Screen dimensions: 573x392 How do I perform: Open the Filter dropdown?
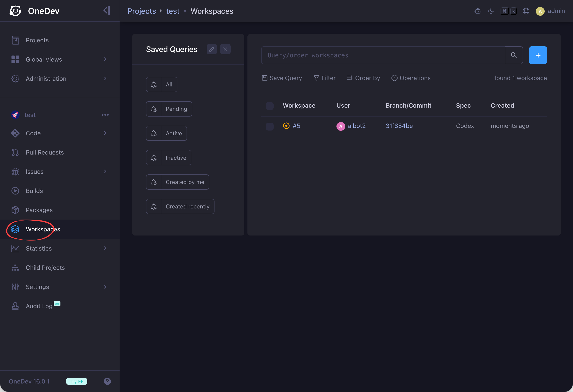(x=324, y=78)
